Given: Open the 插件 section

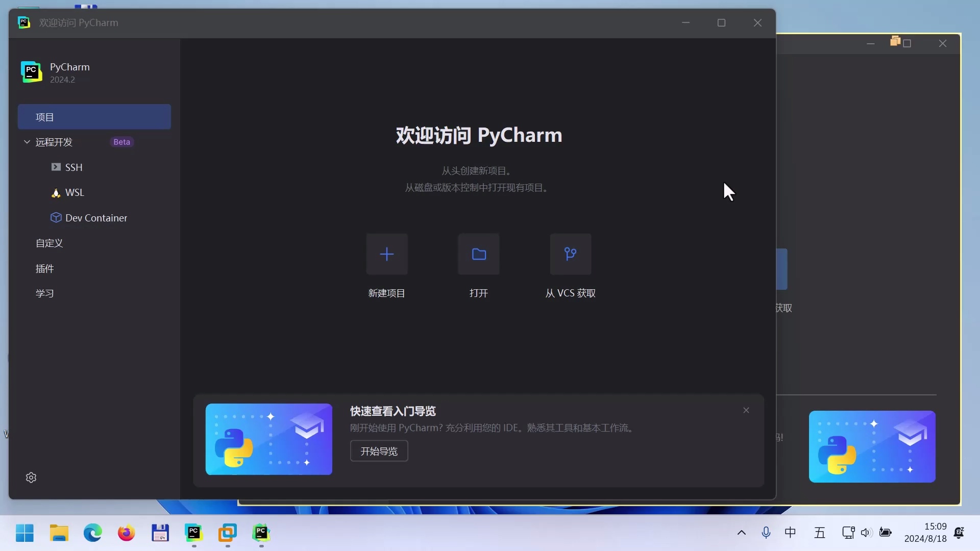Looking at the screenshot, I should (44, 268).
